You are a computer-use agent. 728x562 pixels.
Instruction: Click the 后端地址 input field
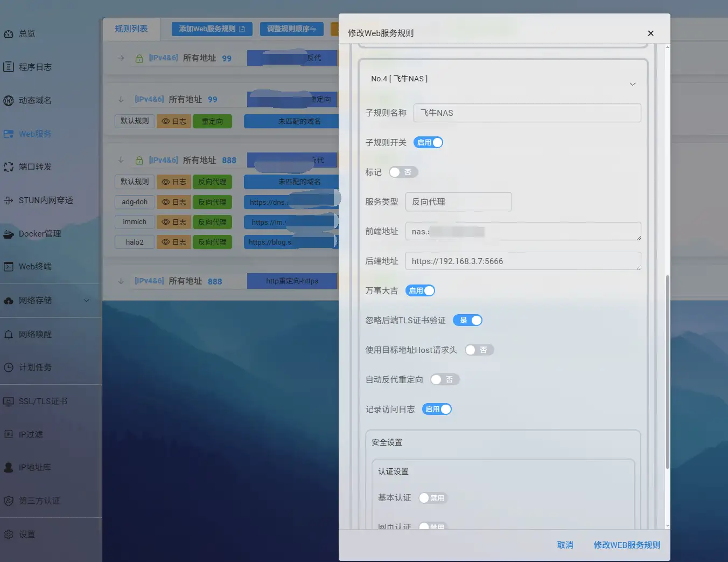(x=523, y=261)
